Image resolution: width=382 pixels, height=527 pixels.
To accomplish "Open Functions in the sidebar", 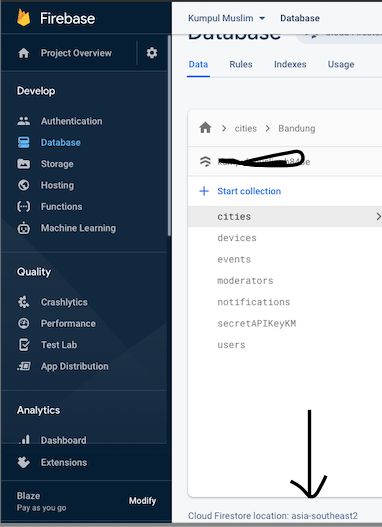I will pos(61,206).
